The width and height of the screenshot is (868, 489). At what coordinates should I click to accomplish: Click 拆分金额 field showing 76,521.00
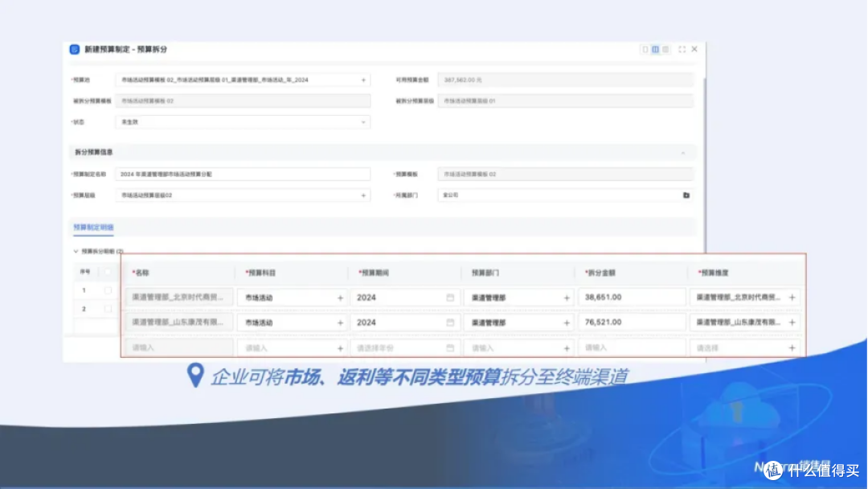pos(632,323)
